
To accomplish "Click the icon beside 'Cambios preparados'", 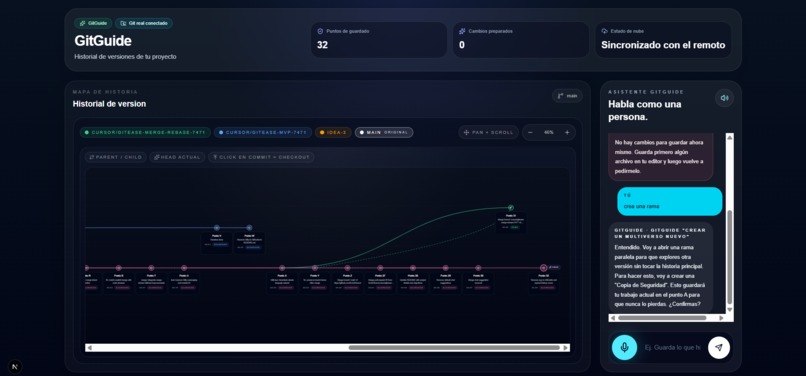I will click(462, 31).
